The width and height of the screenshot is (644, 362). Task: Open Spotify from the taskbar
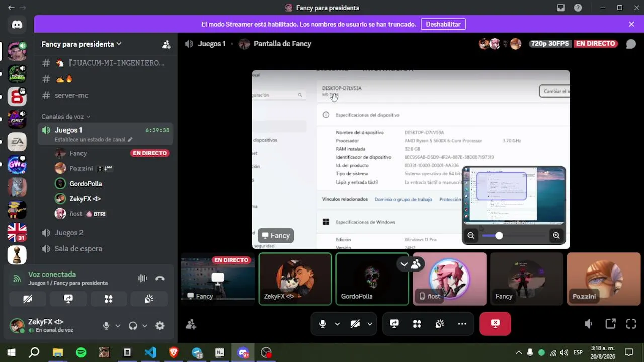pos(81,352)
